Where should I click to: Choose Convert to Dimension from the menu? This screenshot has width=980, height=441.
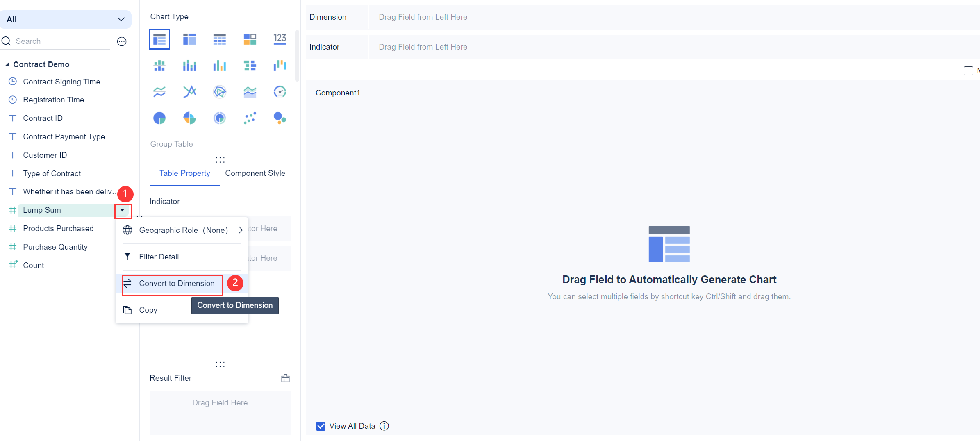[177, 283]
